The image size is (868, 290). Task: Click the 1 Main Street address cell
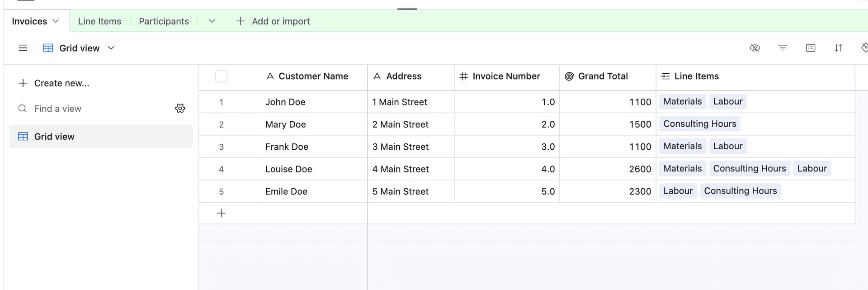pyautogui.click(x=411, y=102)
